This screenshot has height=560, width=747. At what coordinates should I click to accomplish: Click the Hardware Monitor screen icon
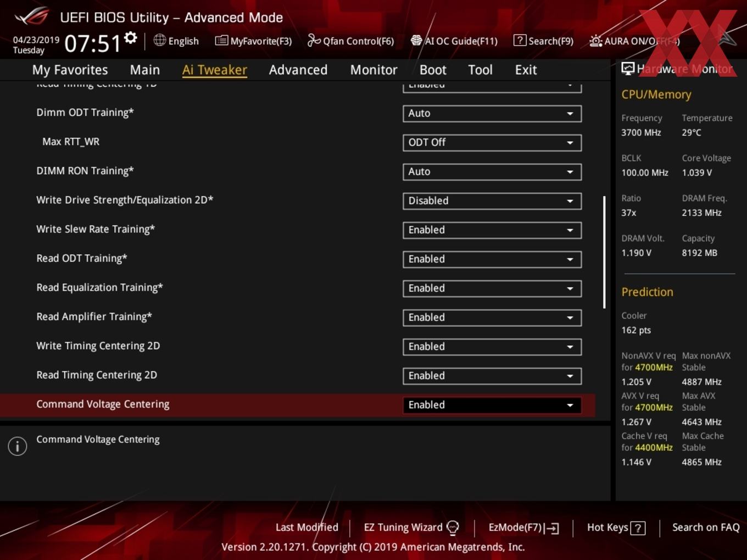[x=628, y=69]
